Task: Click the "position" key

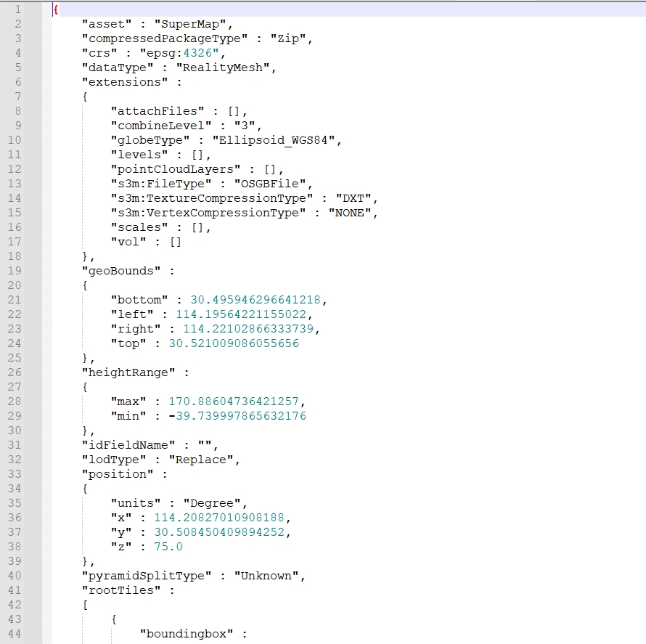Action: [x=118, y=473]
